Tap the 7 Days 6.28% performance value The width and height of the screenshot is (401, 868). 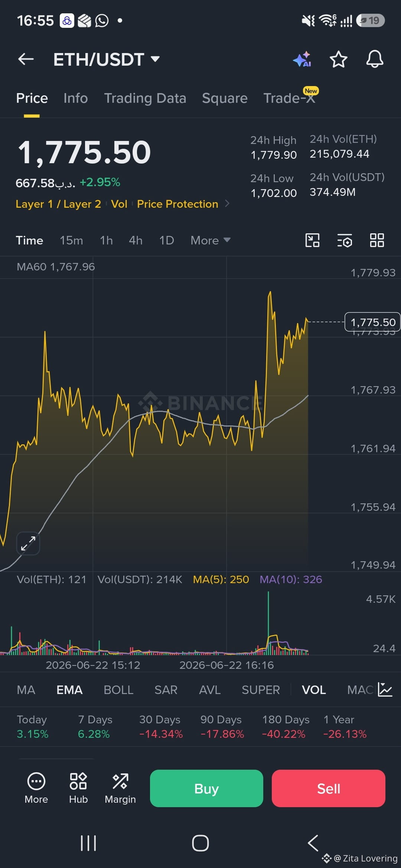[94, 734]
